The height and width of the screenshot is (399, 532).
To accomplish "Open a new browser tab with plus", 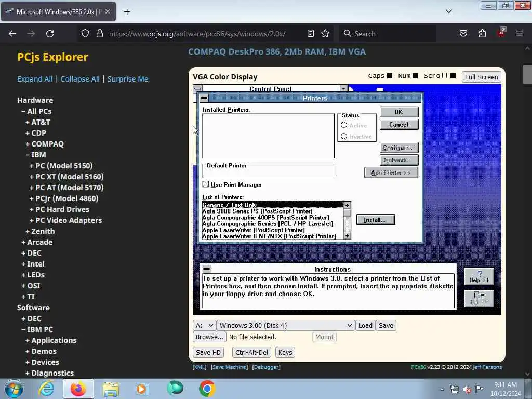I will [x=127, y=12].
